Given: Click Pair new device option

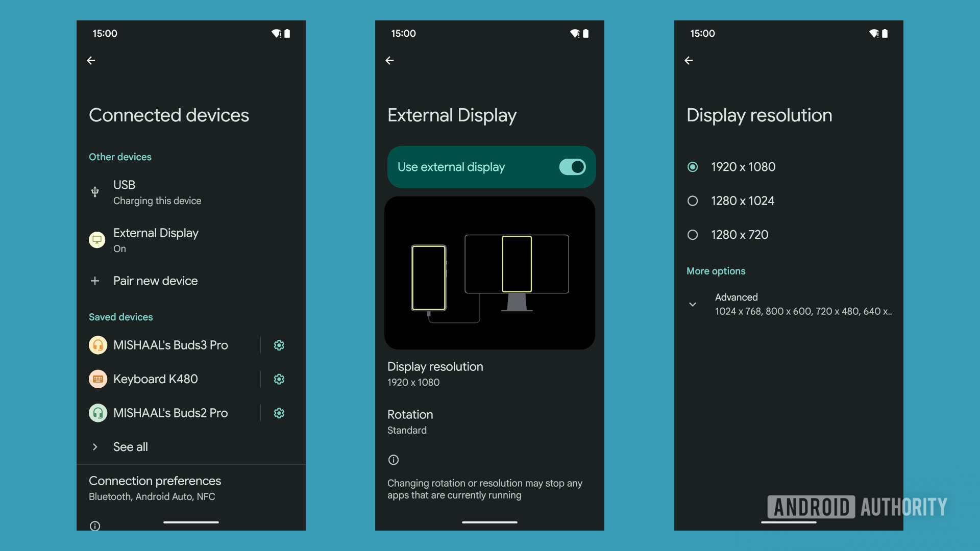Looking at the screenshot, I should (x=156, y=281).
